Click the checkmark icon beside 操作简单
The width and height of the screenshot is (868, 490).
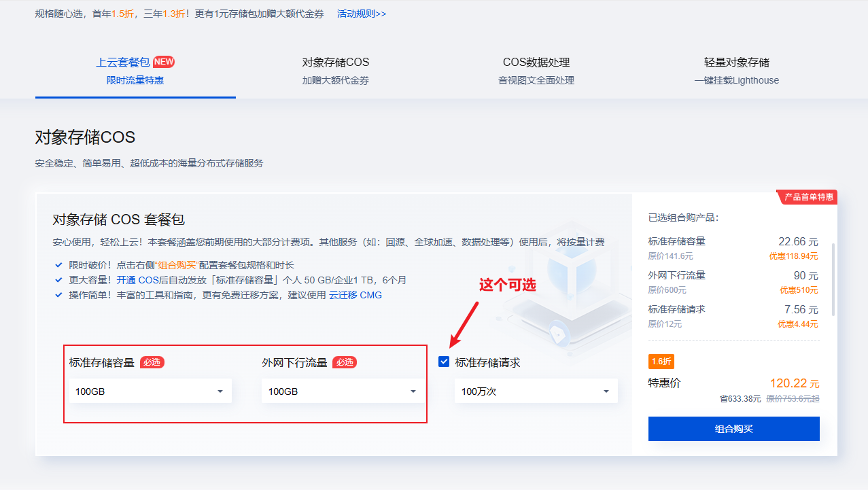(58, 295)
